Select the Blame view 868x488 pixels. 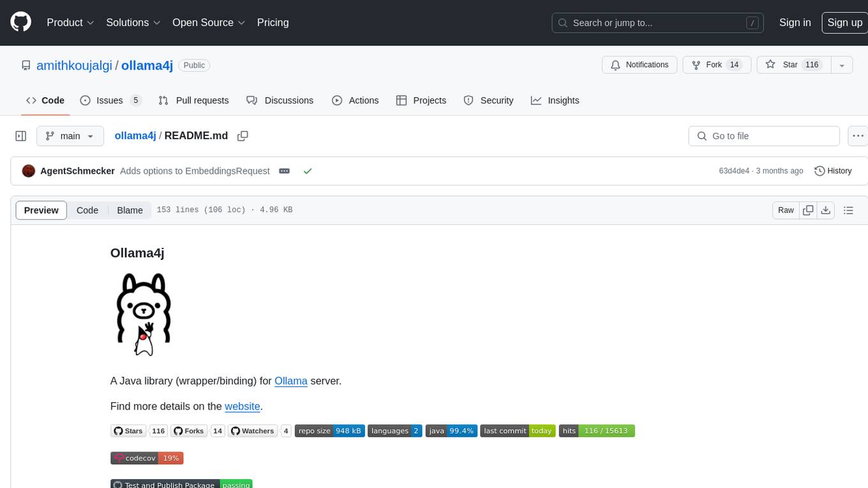click(x=130, y=210)
